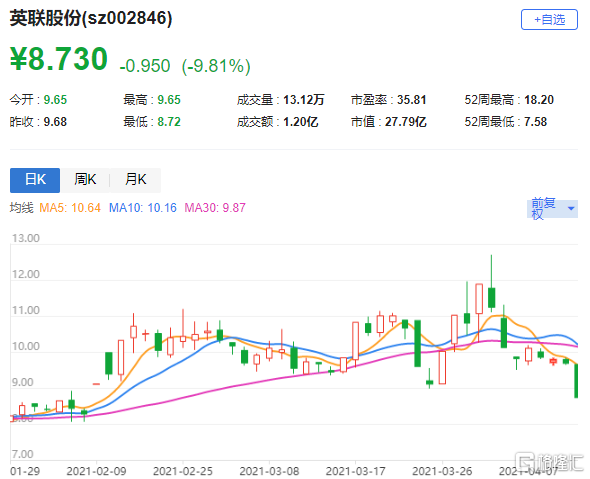Click the 最高 value 9.65
Viewport: 590px width, 479px height.
click(x=169, y=100)
